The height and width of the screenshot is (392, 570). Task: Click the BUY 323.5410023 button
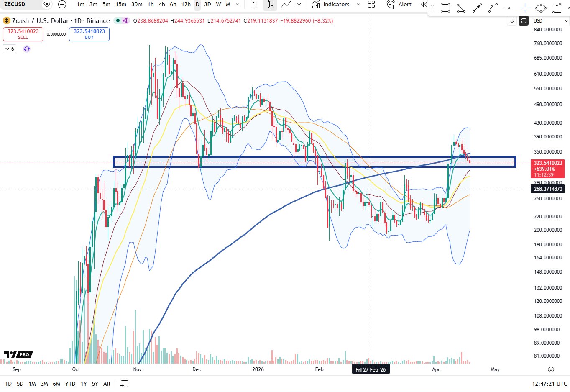pyautogui.click(x=89, y=34)
